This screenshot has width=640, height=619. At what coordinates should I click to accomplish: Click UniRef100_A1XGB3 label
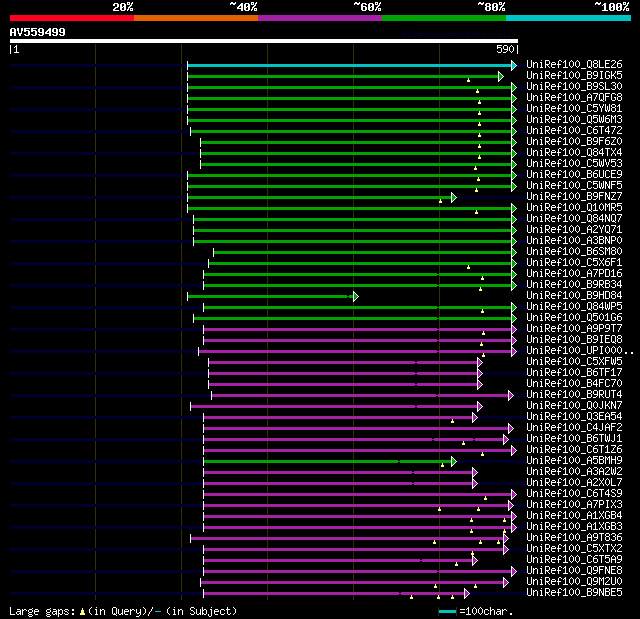coord(574,527)
